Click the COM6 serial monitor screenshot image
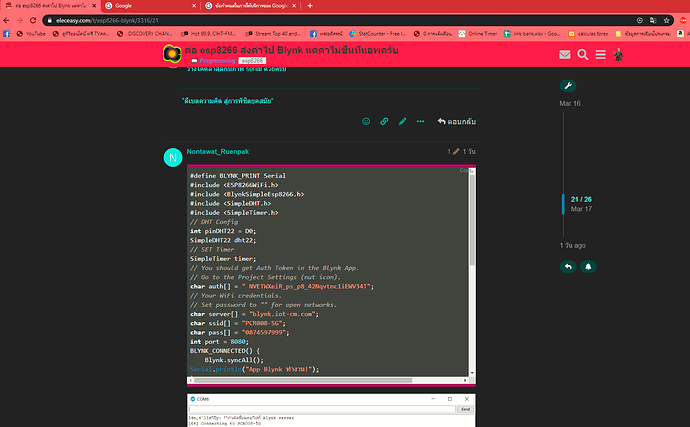 pyautogui.click(x=331, y=410)
